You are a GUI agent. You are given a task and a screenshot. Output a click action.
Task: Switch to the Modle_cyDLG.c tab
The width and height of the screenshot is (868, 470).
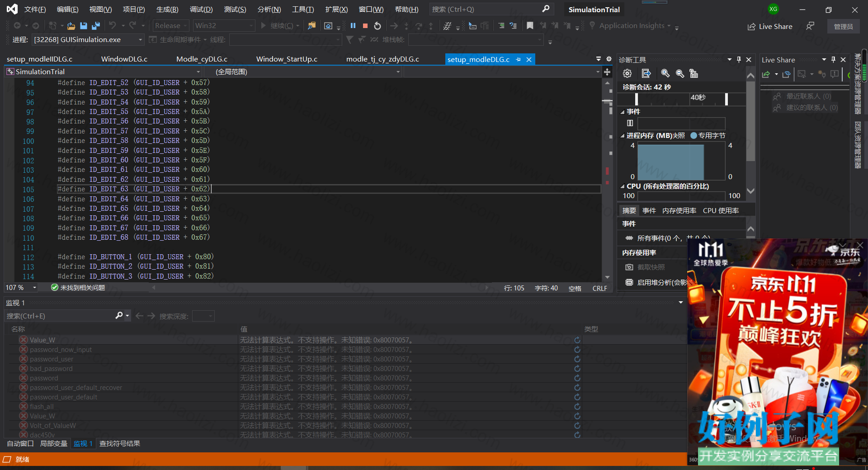(x=202, y=59)
